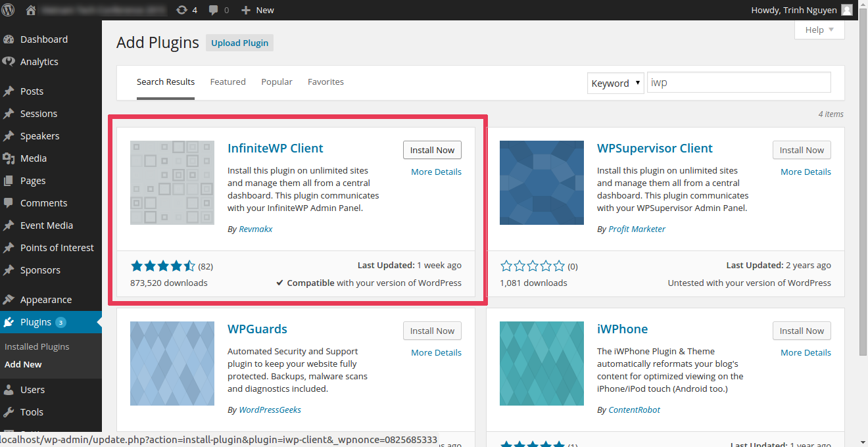Open the Keyword search type dropdown
Screen dimensions: 868x447
tap(615, 83)
